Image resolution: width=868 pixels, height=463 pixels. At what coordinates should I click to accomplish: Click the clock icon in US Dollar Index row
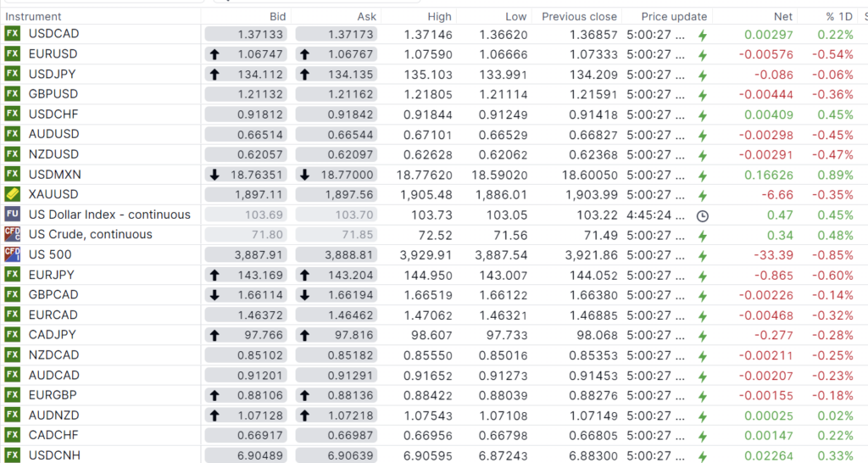pos(702,215)
